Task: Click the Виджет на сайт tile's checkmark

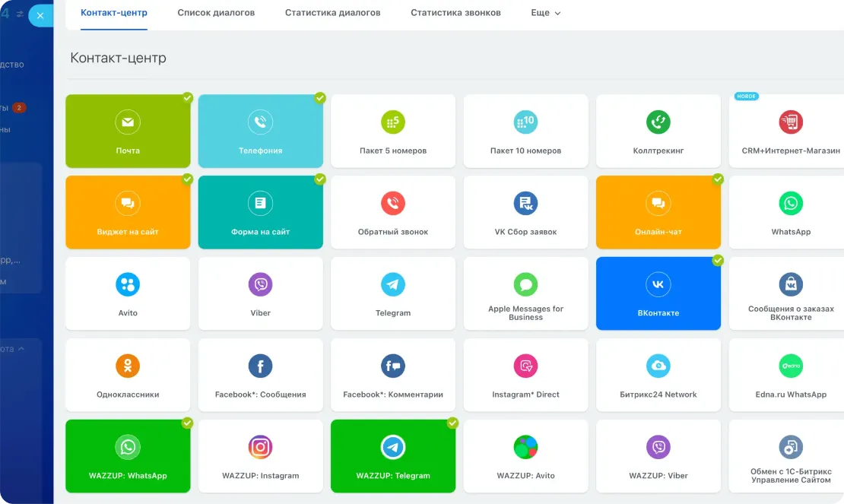Action: tap(187, 179)
